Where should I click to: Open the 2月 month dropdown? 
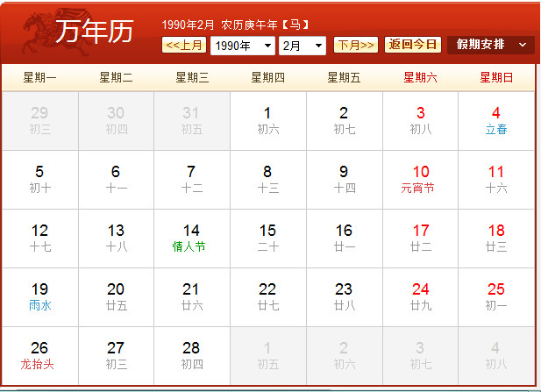pyautogui.click(x=302, y=46)
